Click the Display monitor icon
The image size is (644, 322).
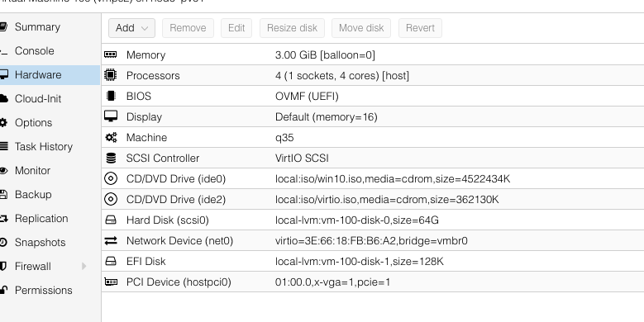[111, 116]
